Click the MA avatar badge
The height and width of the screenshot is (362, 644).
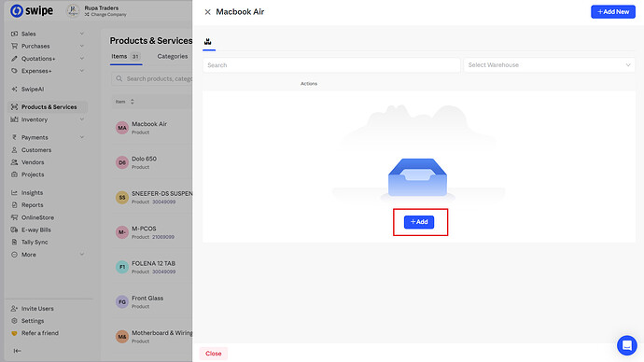point(122,128)
